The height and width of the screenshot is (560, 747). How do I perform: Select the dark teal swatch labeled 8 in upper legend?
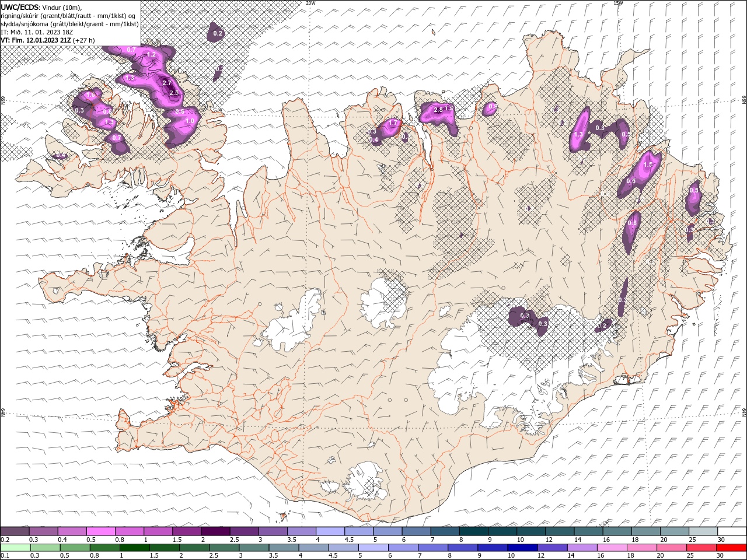tap(473, 531)
